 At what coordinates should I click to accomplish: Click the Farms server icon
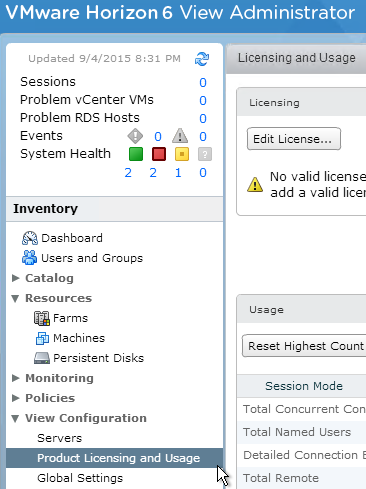click(x=42, y=318)
